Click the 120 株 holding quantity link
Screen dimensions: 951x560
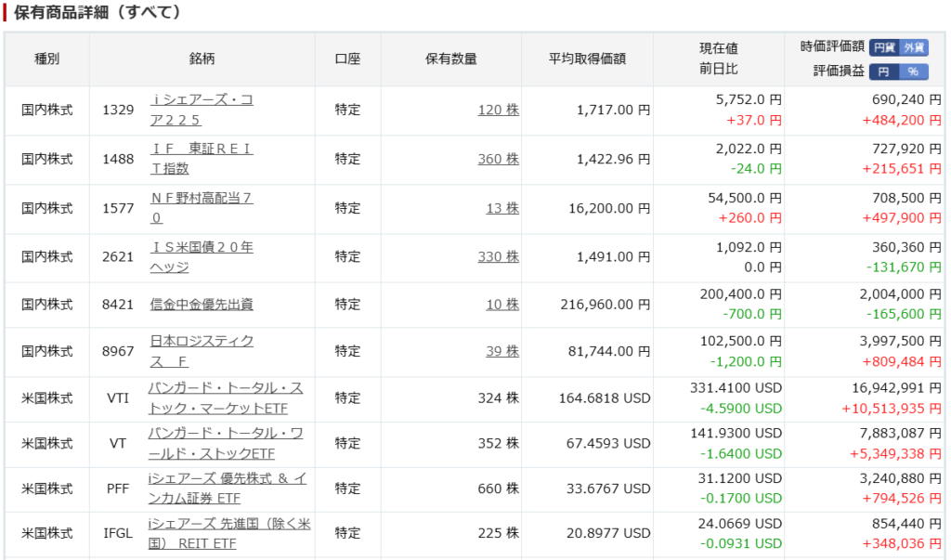pyautogui.click(x=499, y=110)
